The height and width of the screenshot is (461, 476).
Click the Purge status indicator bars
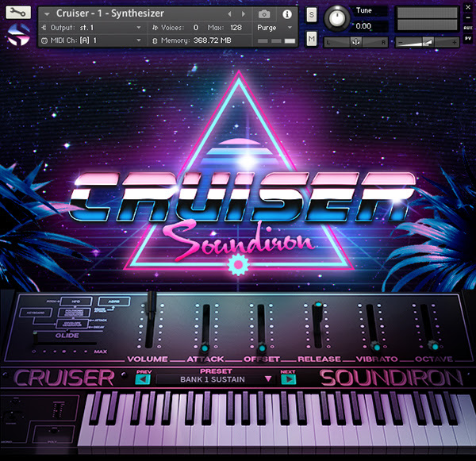(276, 41)
